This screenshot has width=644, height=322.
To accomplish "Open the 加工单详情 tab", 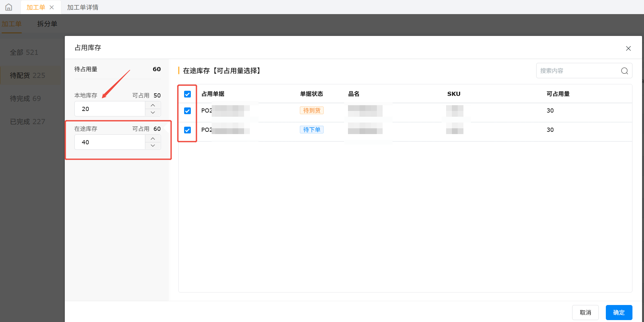I will point(83,7).
